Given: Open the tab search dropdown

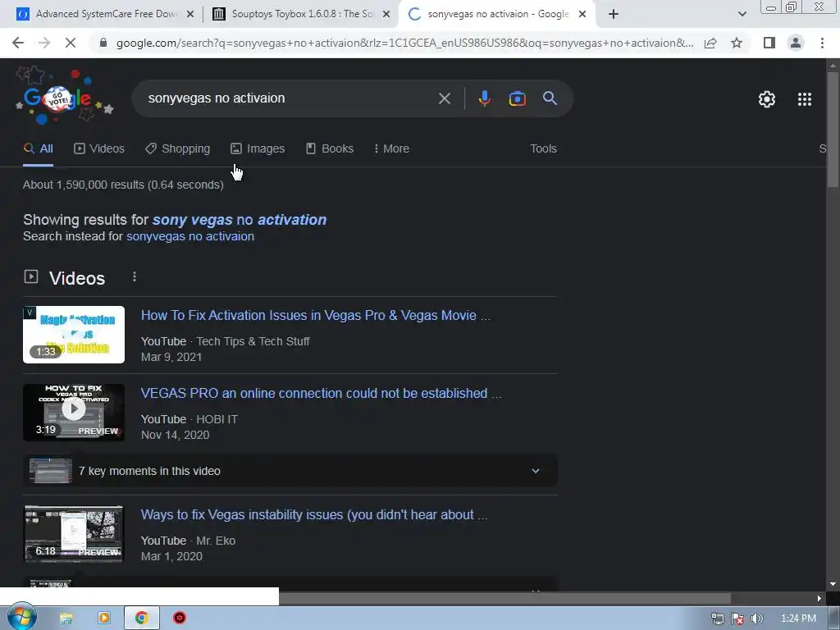Looking at the screenshot, I should [742, 14].
